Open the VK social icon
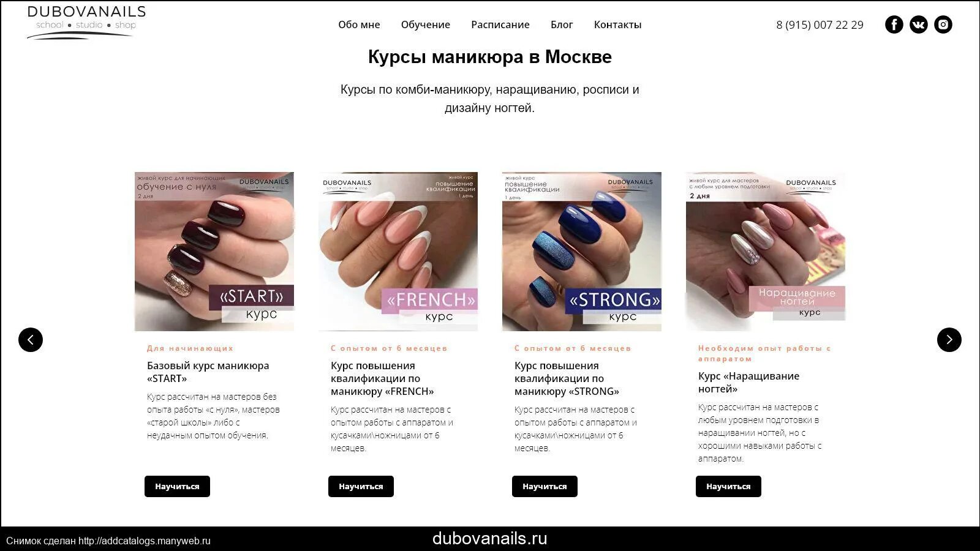 tap(918, 24)
